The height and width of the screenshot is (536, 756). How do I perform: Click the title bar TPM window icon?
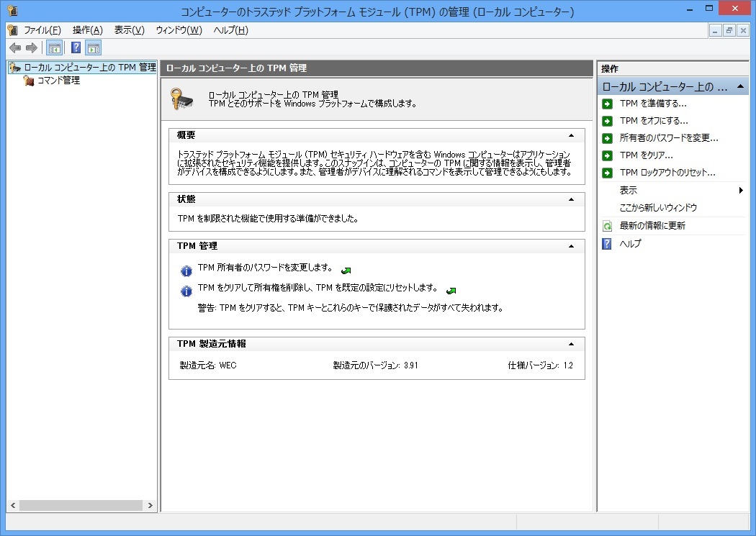click(x=12, y=11)
